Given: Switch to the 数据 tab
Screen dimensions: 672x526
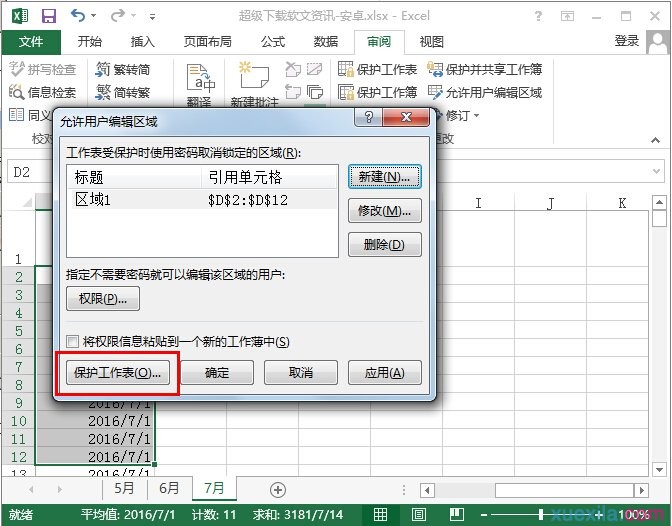Looking at the screenshot, I should click(x=326, y=42).
